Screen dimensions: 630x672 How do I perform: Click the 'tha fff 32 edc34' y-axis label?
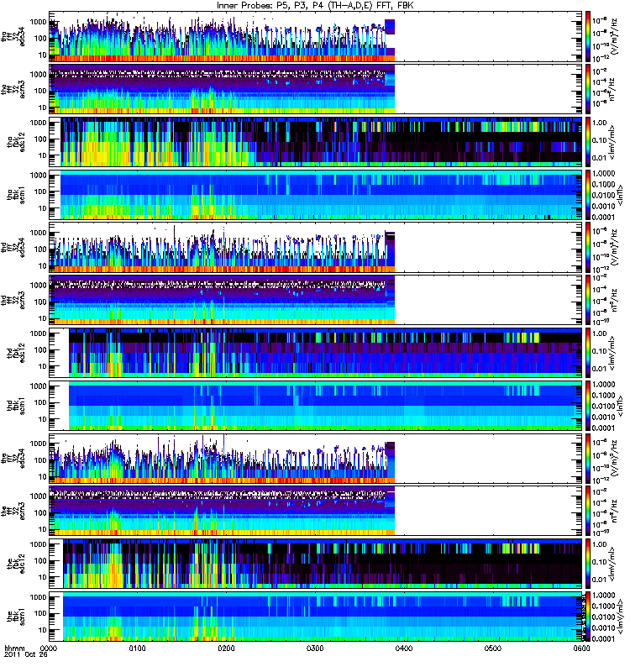tap(13, 36)
